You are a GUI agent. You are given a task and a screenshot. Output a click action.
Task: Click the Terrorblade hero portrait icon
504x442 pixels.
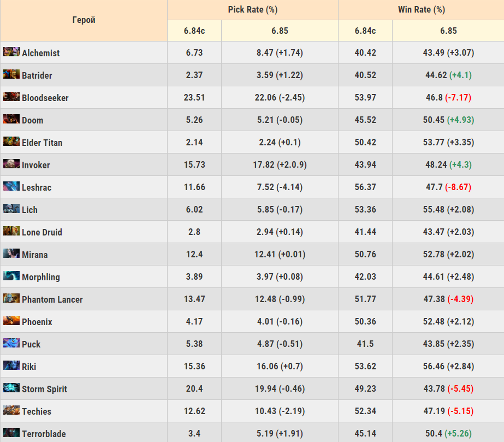click(11, 433)
